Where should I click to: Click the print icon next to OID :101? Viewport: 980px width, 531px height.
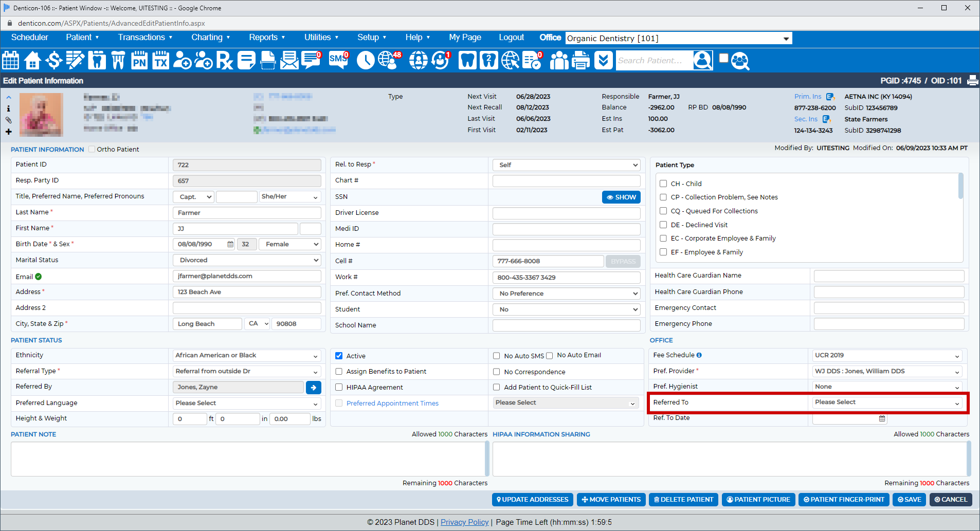pos(972,81)
